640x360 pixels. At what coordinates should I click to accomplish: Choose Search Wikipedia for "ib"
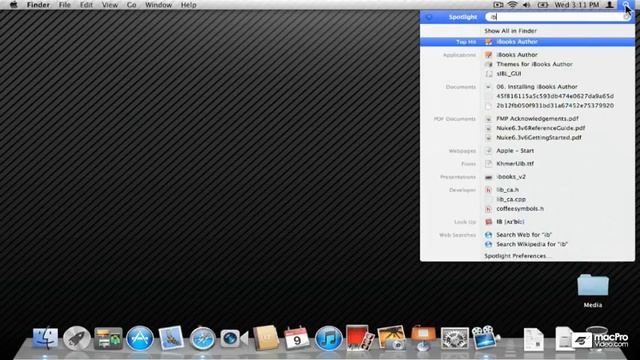coord(527,244)
